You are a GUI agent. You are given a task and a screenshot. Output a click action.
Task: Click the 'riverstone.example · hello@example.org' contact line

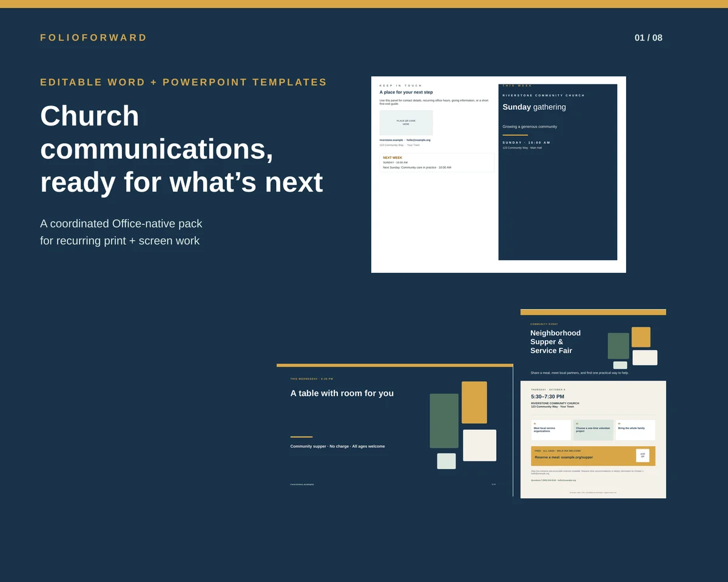click(x=405, y=140)
